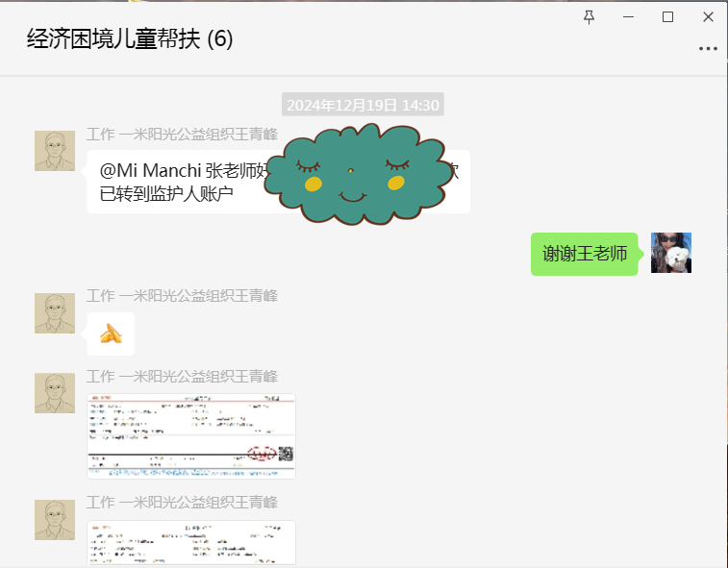Image resolution: width=728 pixels, height=568 pixels.
Task: Click the sender avatar beside the first receipt image
Action: (55, 393)
